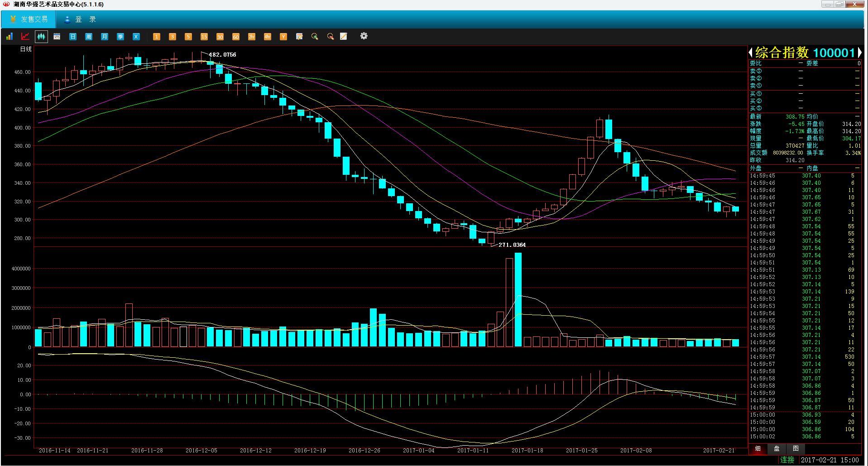Select daily period 日 icon
This screenshot has height=466, width=868.
[x=73, y=37]
